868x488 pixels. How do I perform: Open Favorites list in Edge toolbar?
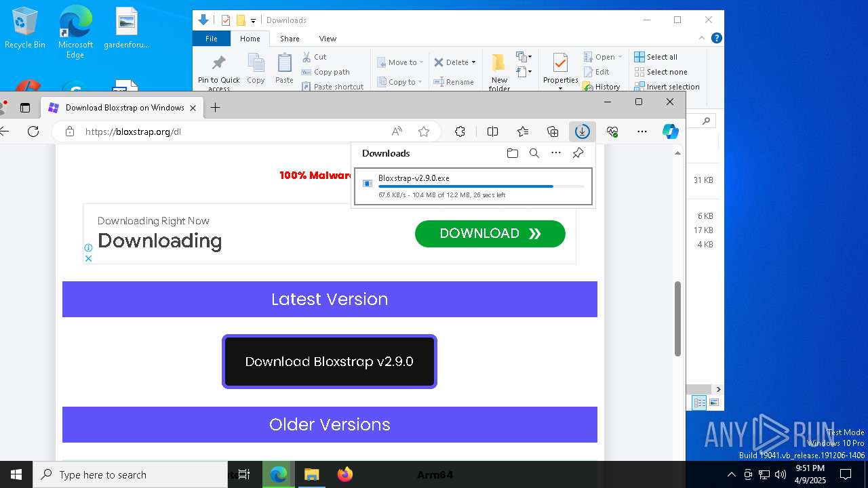click(523, 131)
